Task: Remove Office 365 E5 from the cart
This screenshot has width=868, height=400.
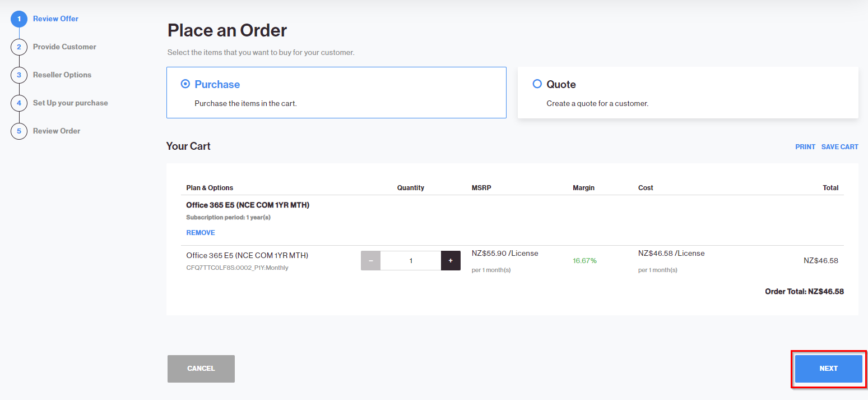Action: (x=201, y=233)
